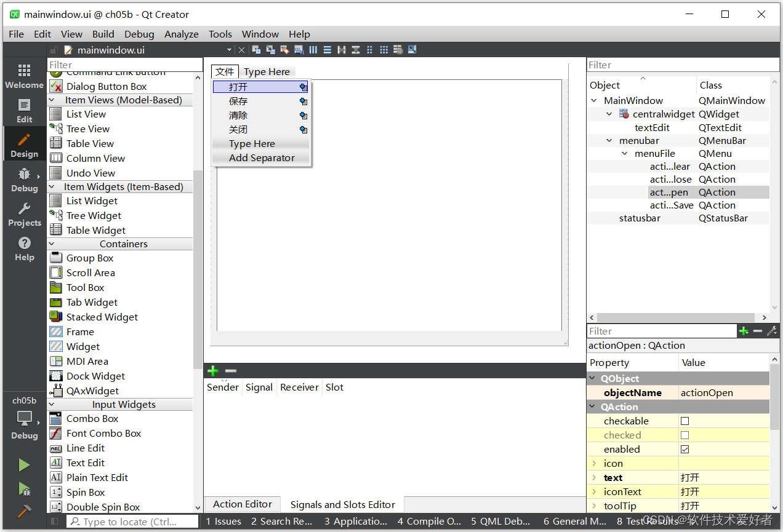Screen dimensions: 783x532
Task: Click the widget box Filter field
Action: (125, 65)
